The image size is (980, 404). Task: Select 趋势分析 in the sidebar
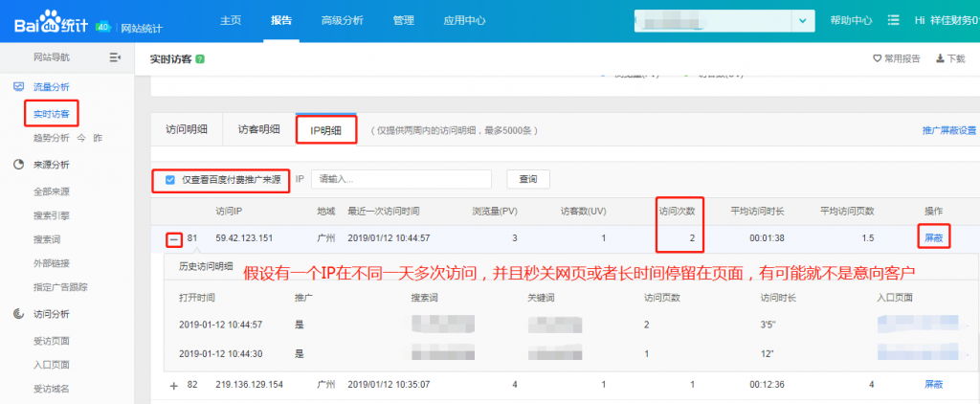point(52,138)
